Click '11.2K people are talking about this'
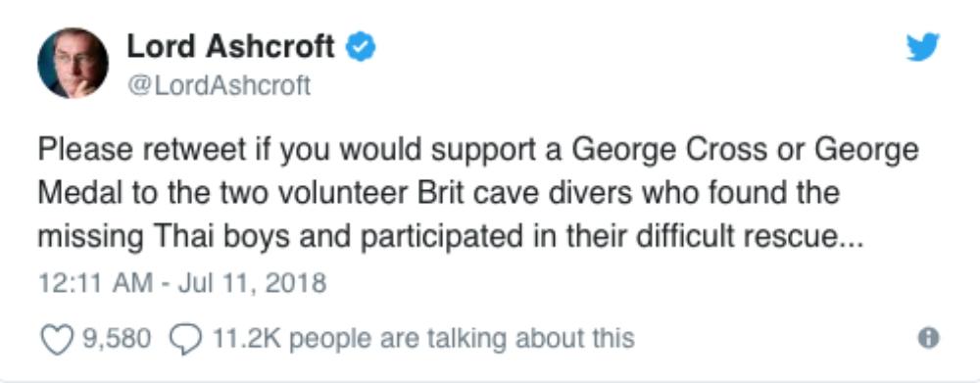 pos(423,339)
